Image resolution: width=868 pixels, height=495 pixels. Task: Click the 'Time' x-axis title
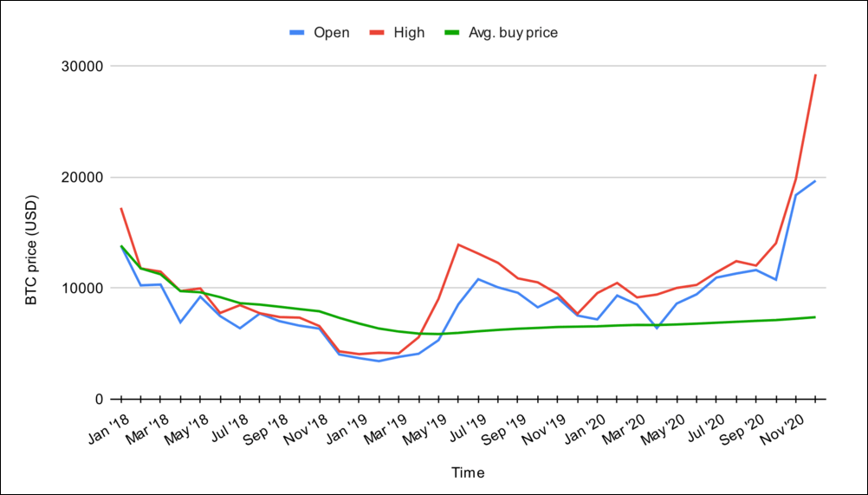tap(468, 472)
